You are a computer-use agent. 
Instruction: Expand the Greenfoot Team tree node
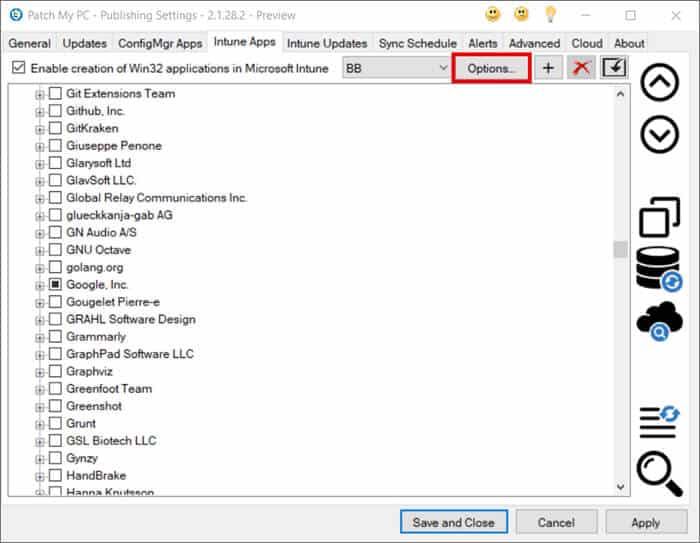(x=40, y=390)
